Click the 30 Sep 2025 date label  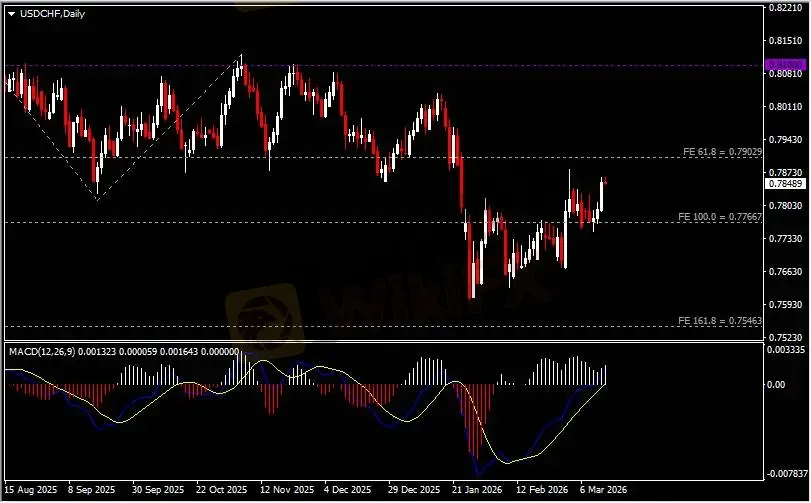point(158,490)
